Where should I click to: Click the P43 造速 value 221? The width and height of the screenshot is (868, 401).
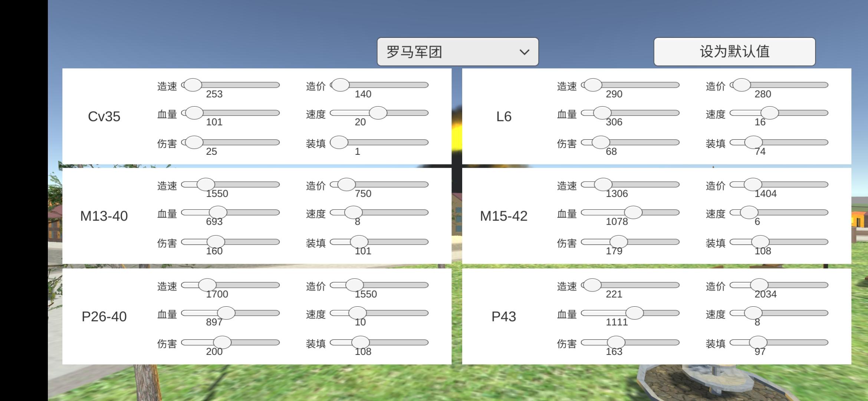click(x=614, y=294)
